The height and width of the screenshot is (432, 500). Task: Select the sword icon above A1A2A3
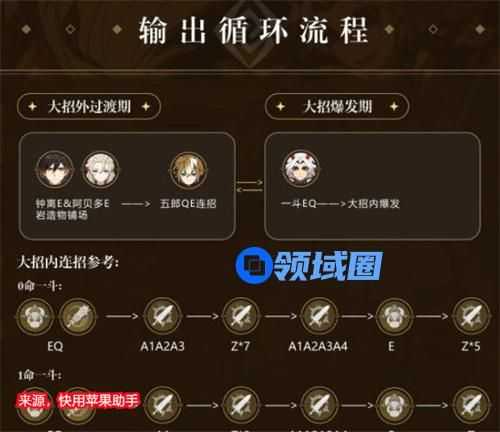pyautogui.click(x=162, y=316)
